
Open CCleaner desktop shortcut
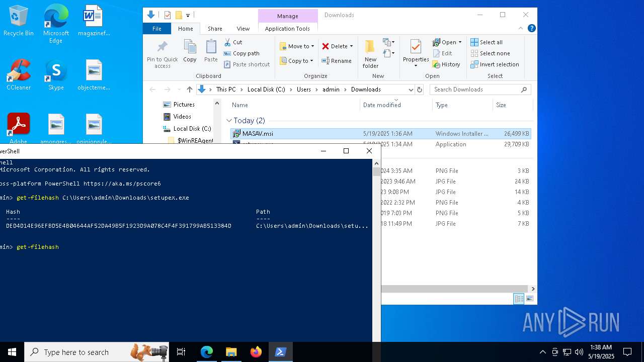[x=19, y=75]
